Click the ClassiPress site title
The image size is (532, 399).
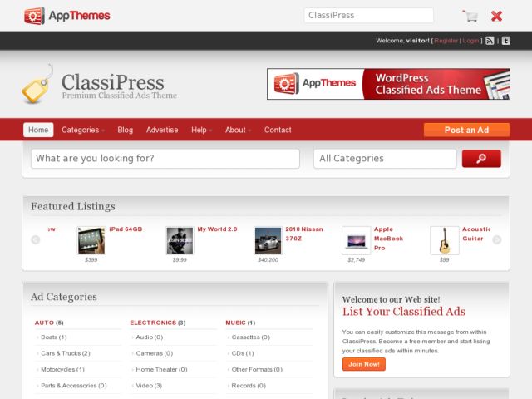[x=113, y=82]
